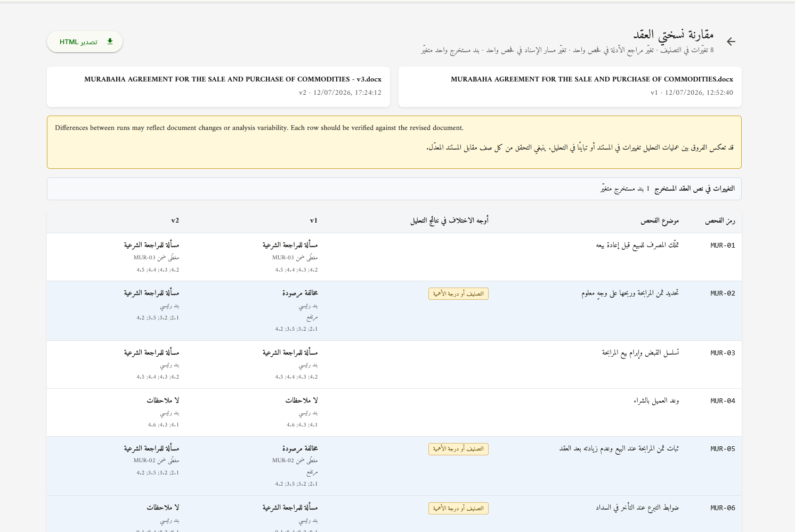Click the MUR-05 topic ثبات ثمن المرابحة عند البيع

pyautogui.click(x=619, y=449)
